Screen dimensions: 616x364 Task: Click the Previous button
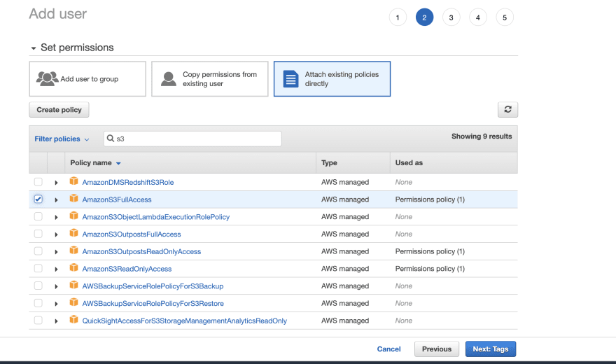tap(437, 349)
